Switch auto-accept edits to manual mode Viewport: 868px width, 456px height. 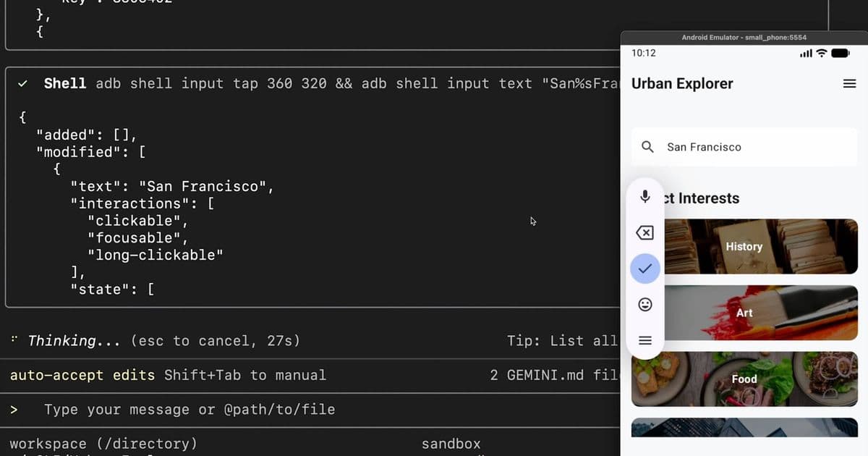tap(81, 375)
